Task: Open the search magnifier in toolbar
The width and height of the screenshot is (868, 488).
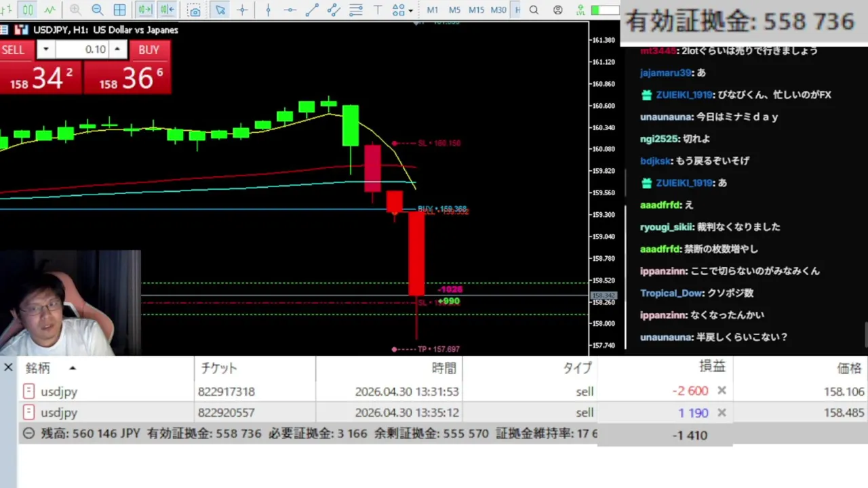Action: tap(534, 10)
